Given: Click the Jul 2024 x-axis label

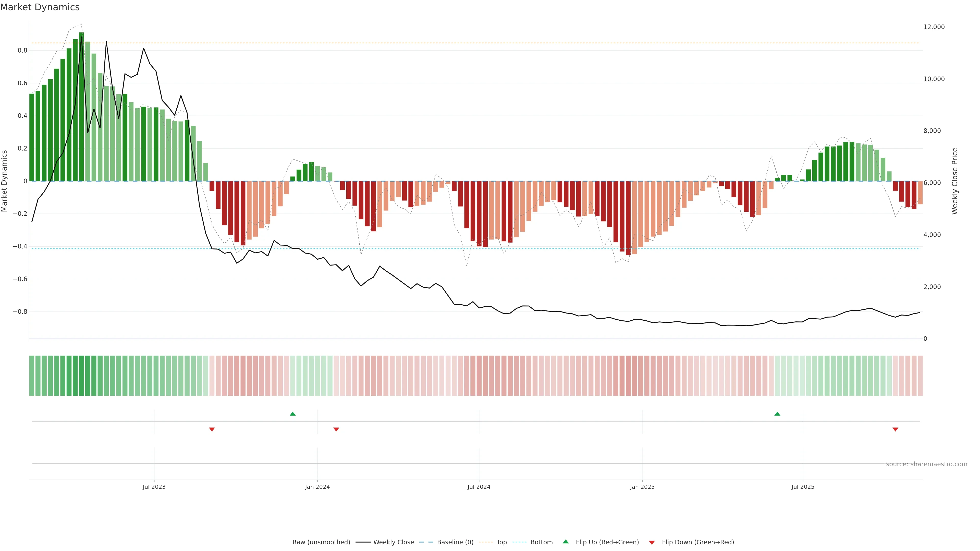Looking at the screenshot, I should 479,487.
